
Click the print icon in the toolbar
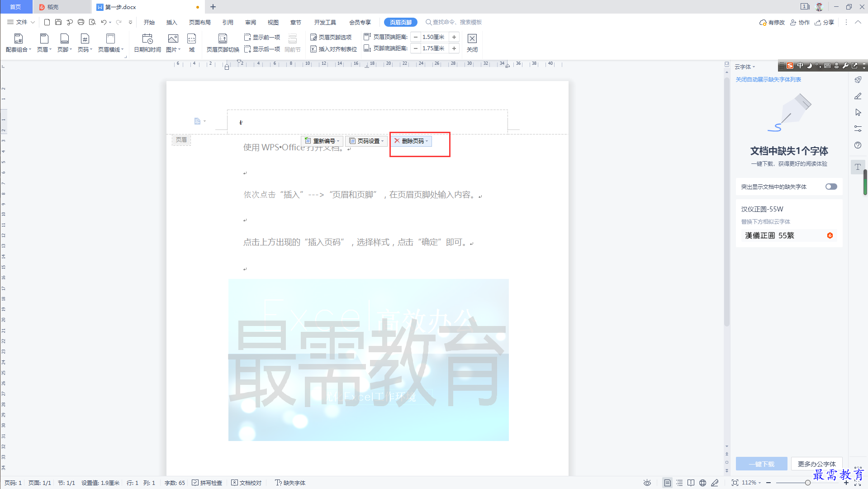tap(81, 22)
